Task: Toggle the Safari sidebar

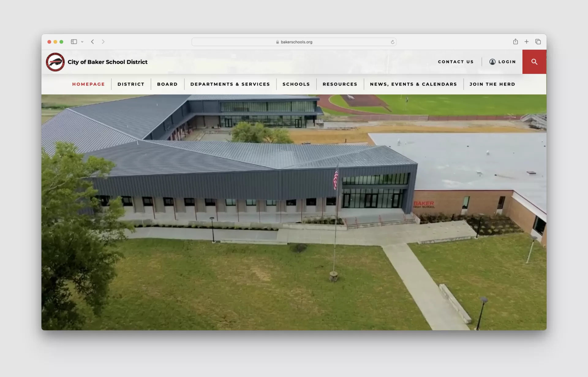Action: point(74,42)
